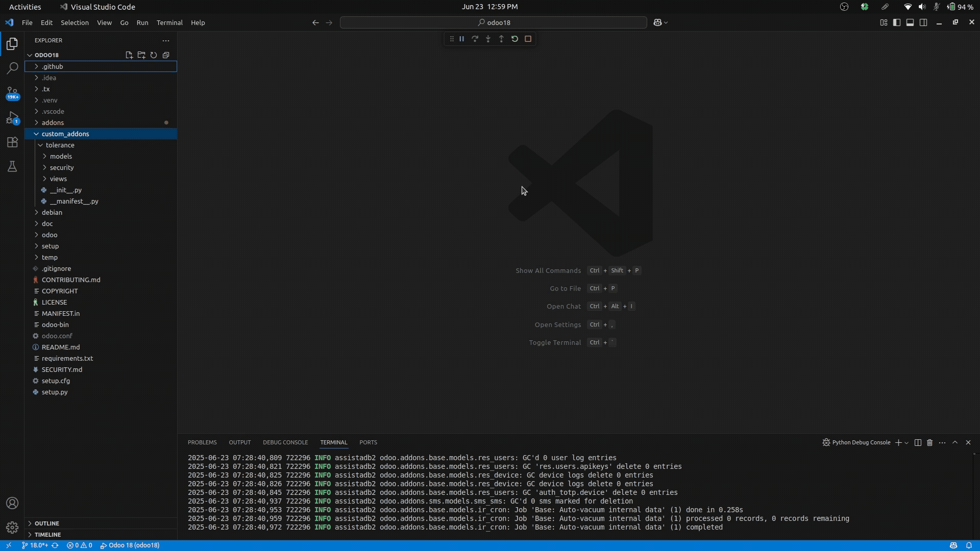Switch to the PROBLEMS tab

click(202, 442)
